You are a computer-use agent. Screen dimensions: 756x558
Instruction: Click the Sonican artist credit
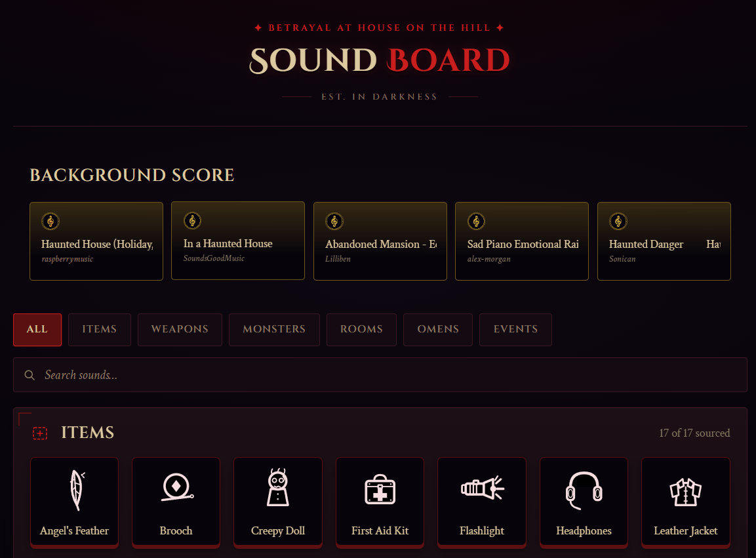[622, 259]
